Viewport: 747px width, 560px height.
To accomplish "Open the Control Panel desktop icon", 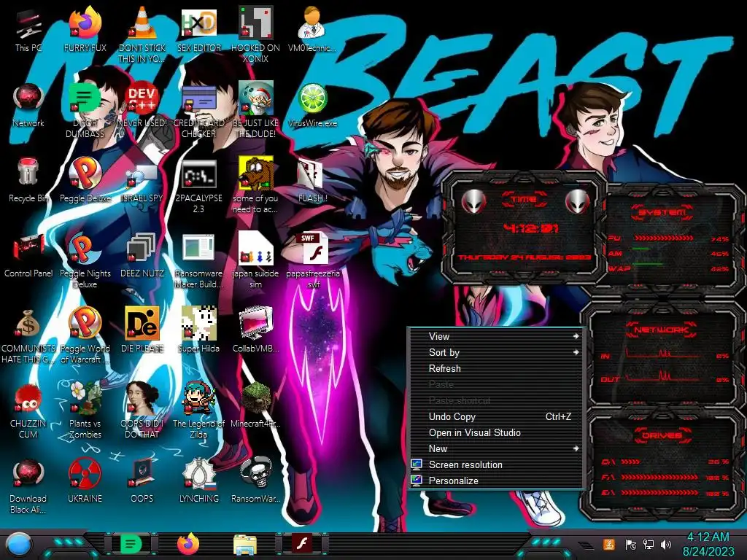I will pos(28,255).
